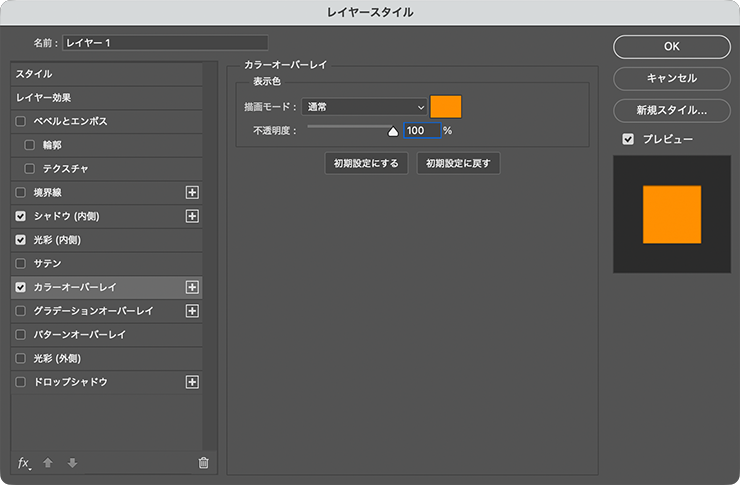The width and height of the screenshot is (740, 485).
Task: Click the move effect down arrow
Action: (71, 463)
